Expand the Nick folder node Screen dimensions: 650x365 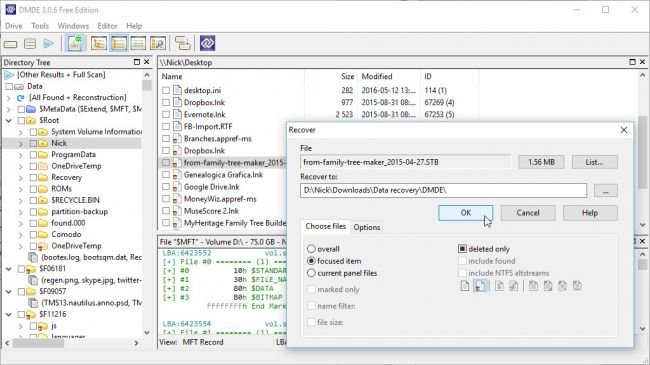20,143
